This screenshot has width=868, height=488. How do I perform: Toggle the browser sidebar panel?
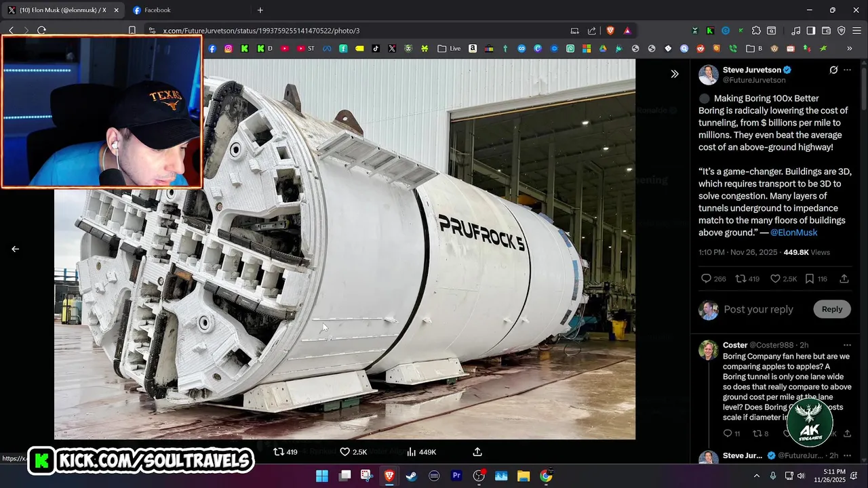[811, 30]
